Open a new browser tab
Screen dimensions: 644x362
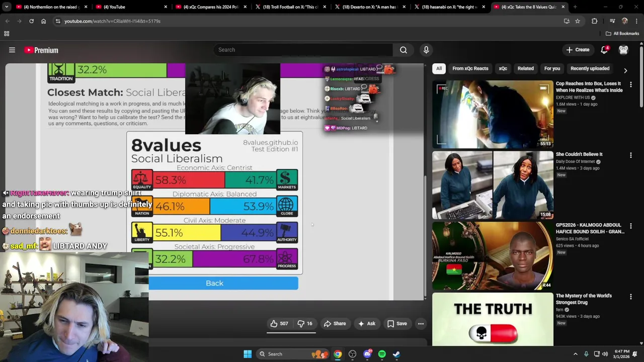[575, 7]
